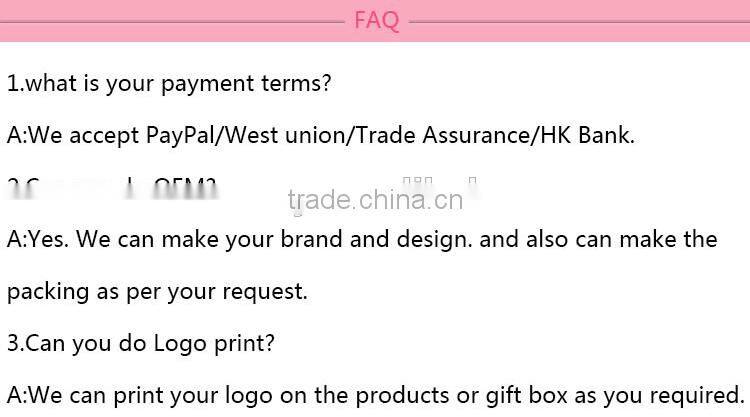Image resolution: width=750 pixels, height=417 pixels.
Task: Click the Trade Assurance text
Action: click(443, 135)
